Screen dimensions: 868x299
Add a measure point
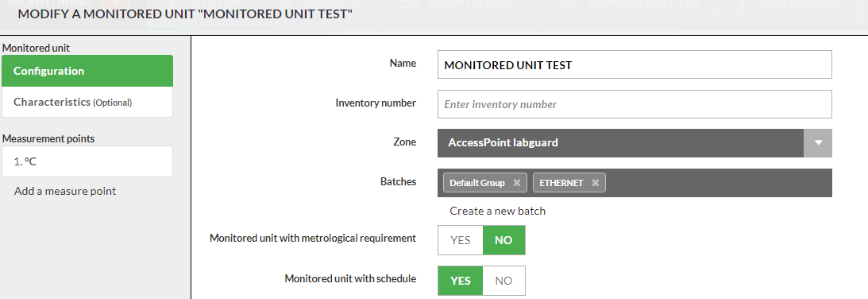point(65,192)
